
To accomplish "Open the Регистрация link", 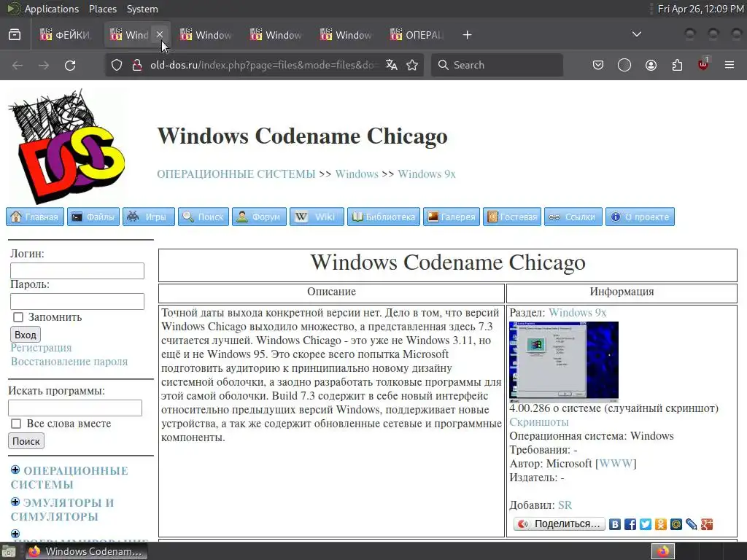I will coord(41,348).
